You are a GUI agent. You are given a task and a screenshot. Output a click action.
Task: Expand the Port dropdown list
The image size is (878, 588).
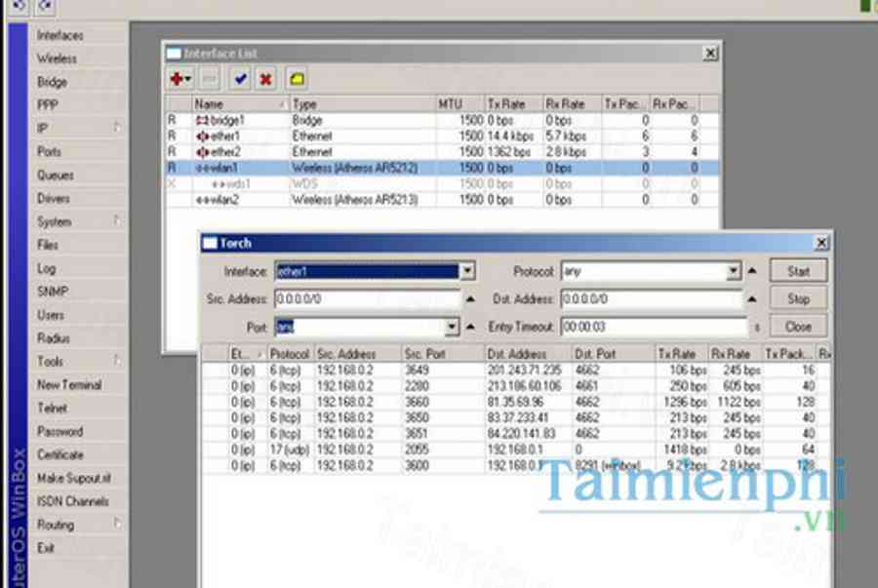pos(452,327)
